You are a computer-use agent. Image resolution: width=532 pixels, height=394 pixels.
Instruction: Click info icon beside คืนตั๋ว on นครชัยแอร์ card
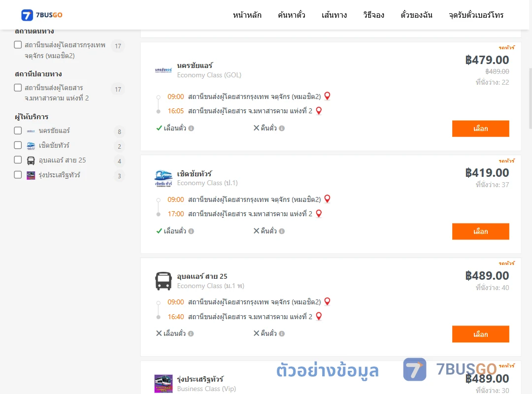(282, 128)
